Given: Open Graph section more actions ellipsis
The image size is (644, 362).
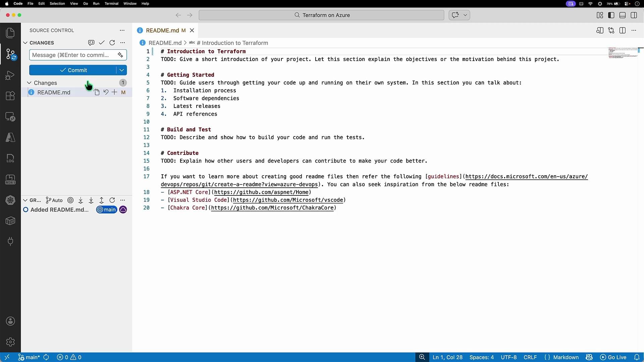Looking at the screenshot, I should coord(122,200).
